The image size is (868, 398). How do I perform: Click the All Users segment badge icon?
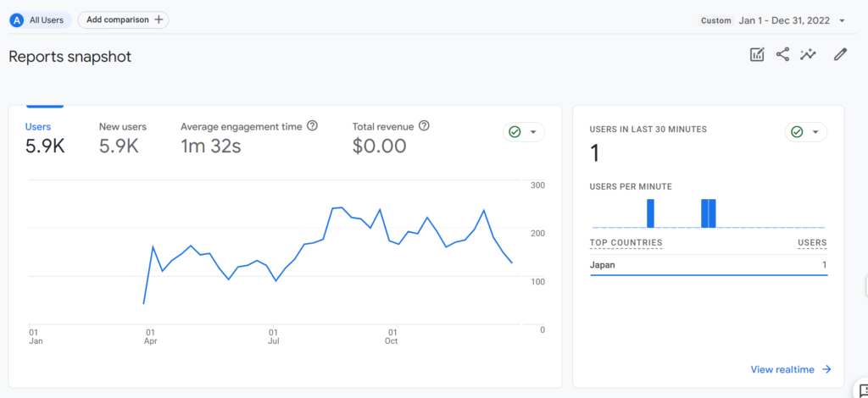17,20
